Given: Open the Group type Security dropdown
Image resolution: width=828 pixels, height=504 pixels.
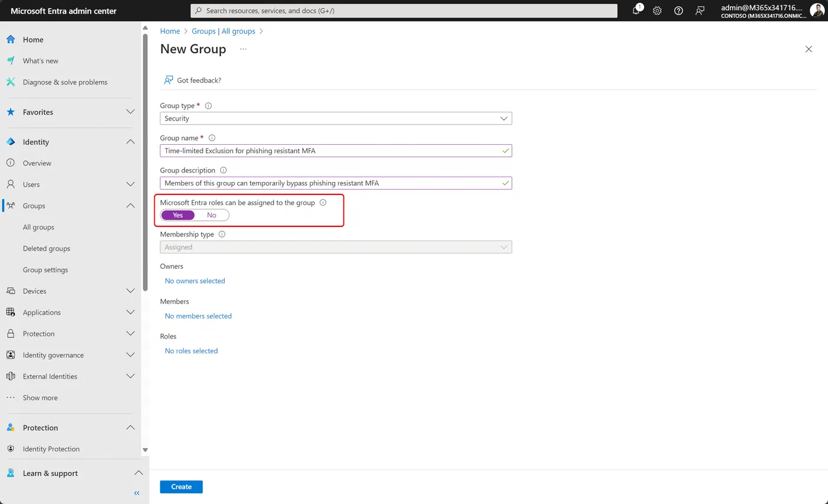Looking at the screenshot, I should point(336,118).
